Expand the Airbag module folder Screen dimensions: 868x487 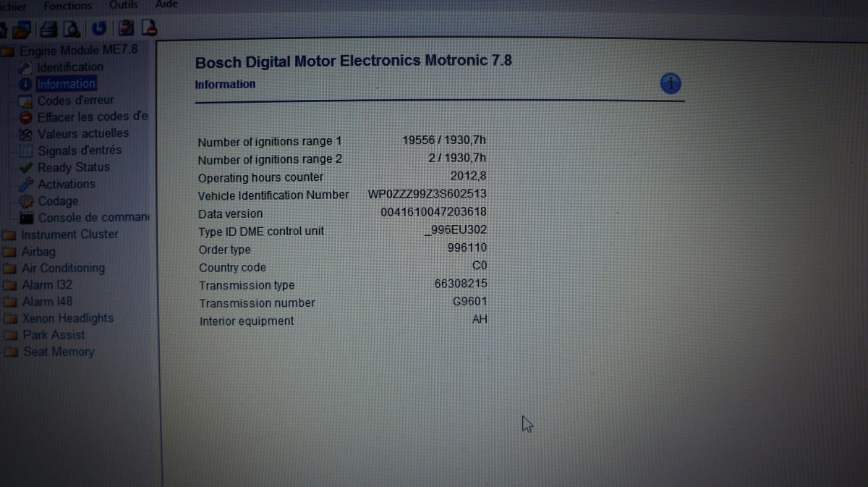[x=38, y=252]
